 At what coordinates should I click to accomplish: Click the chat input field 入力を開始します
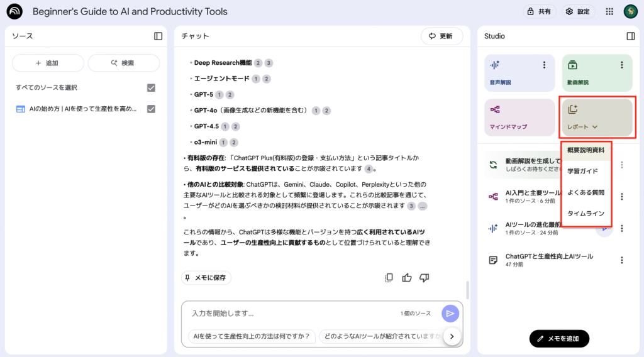click(289, 313)
